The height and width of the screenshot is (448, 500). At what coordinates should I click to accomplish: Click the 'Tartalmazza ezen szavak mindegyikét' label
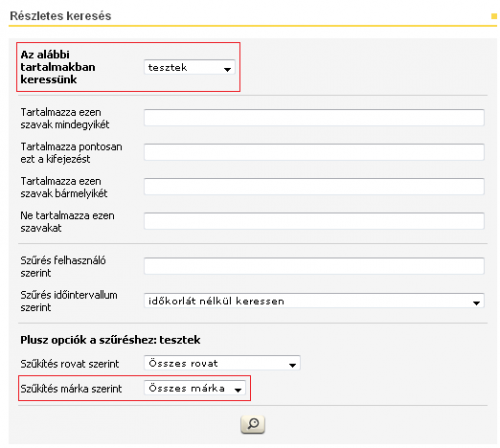coord(65,118)
